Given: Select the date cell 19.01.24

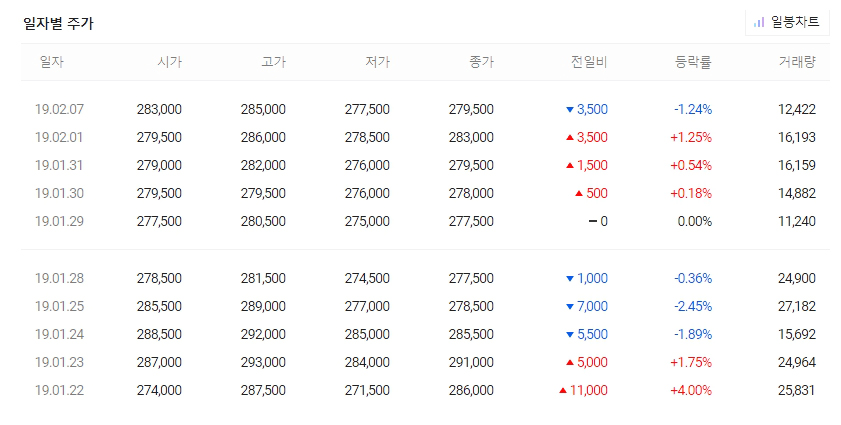Looking at the screenshot, I should pos(60,334).
